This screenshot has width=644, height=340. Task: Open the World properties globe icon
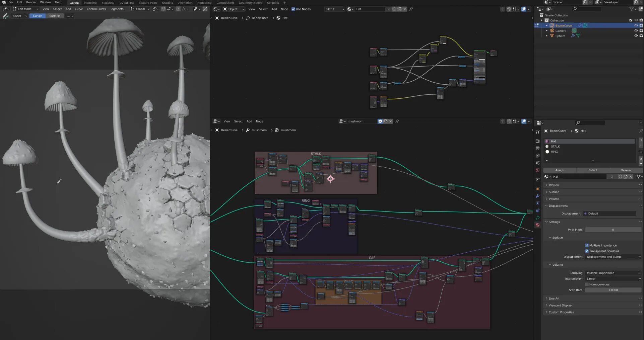point(537,170)
